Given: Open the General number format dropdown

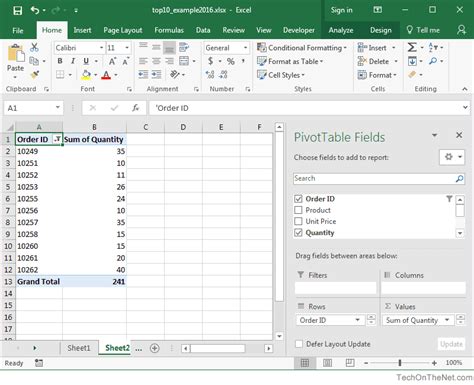Looking at the screenshot, I should [x=245, y=48].
